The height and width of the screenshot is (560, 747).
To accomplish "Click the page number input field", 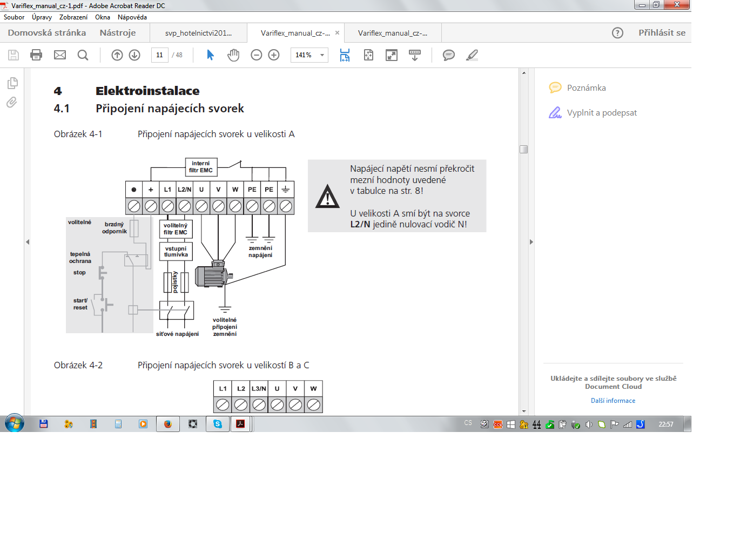I will click(x=160, y=55).
